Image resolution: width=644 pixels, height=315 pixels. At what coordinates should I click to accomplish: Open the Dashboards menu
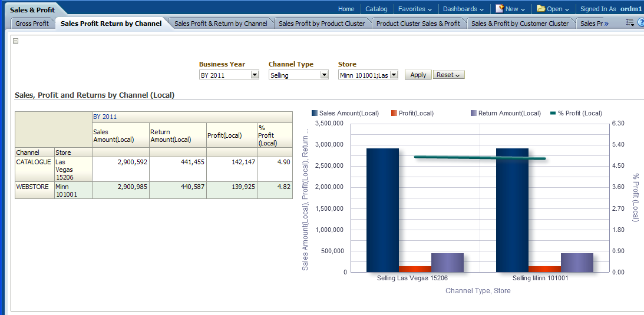pos(463,9)
